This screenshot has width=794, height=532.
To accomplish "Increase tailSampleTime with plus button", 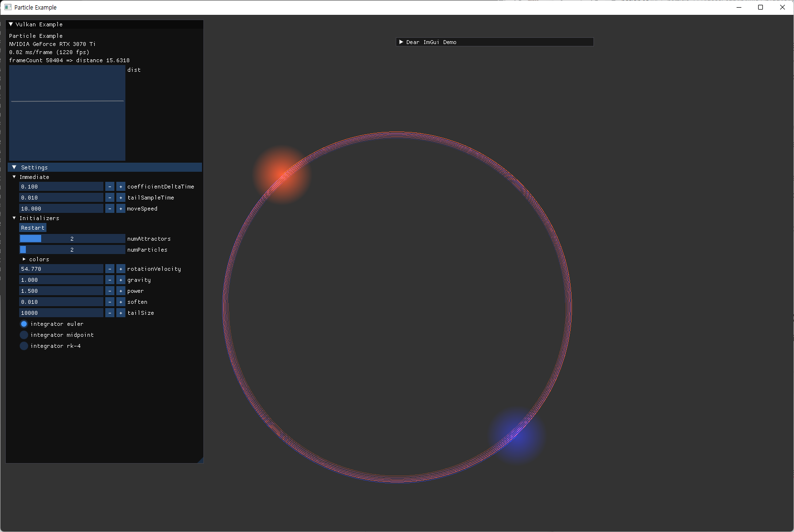I will point(121,198).
